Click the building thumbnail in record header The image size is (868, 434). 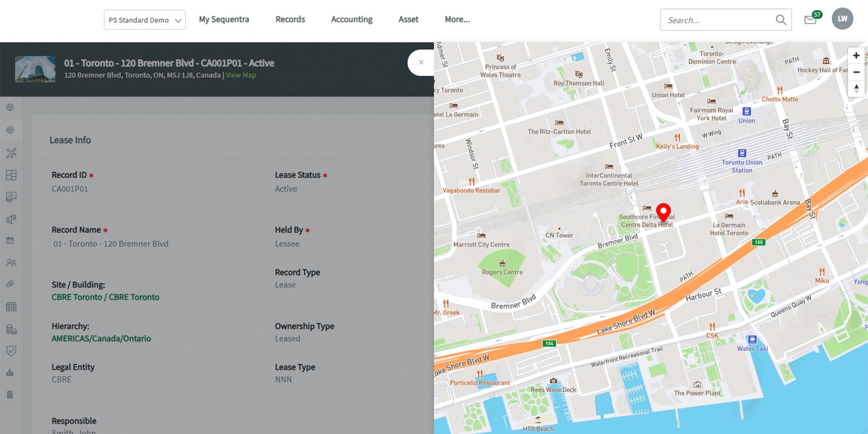click(x=35, y=69)
